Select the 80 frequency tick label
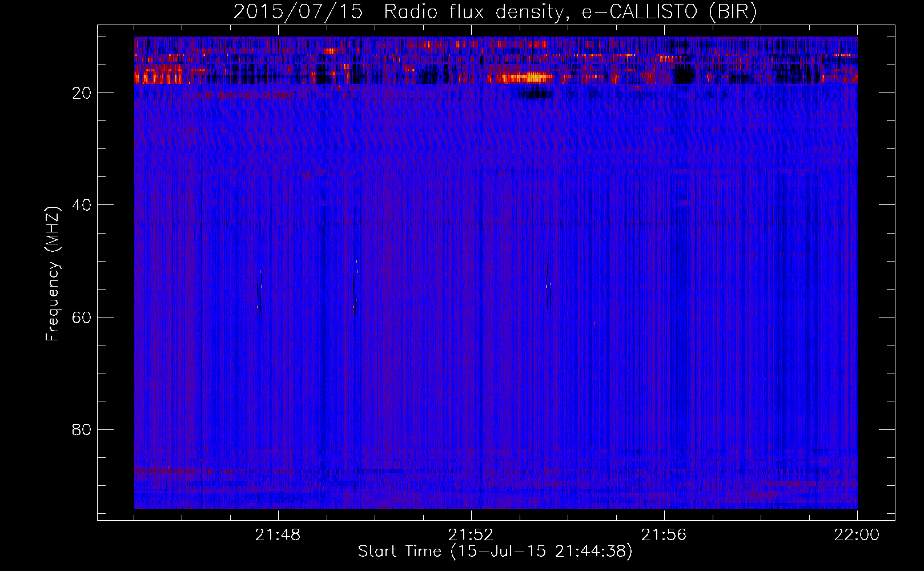The height and width of the screenshot is (571, 924). coord(82,429)
